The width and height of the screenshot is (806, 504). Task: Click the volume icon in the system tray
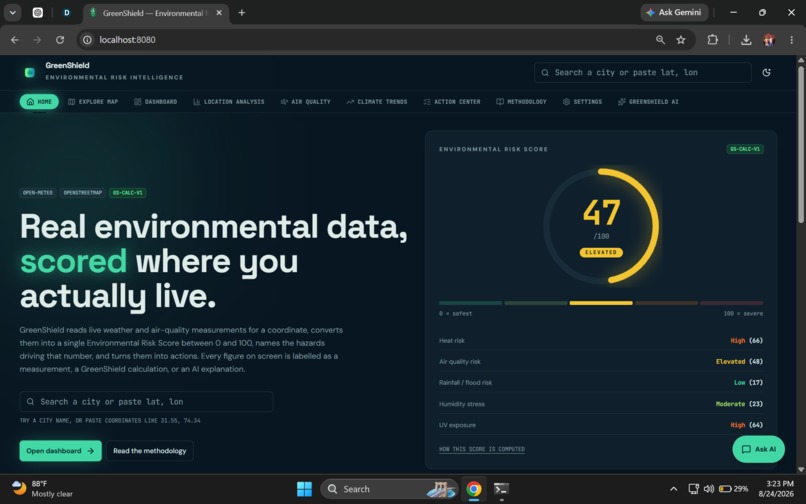pos(709,489)
